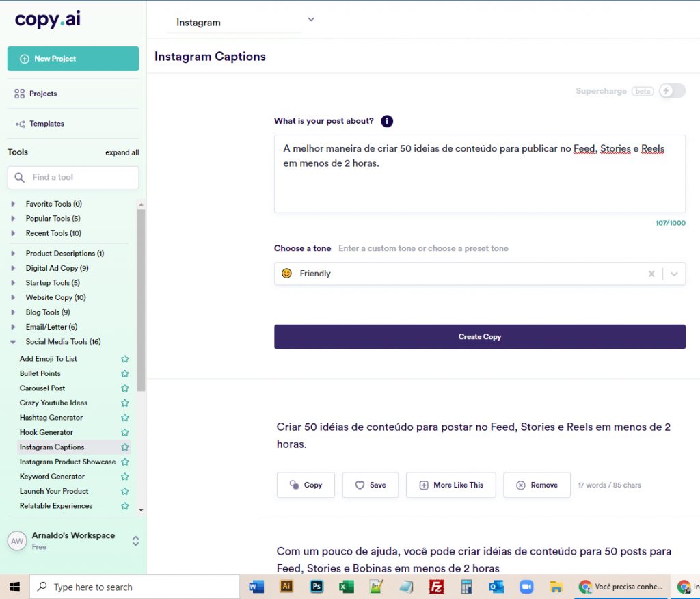The image size is (700, 599).
Task: Expand Popular Tools (5) group
Action: (13, 218)
